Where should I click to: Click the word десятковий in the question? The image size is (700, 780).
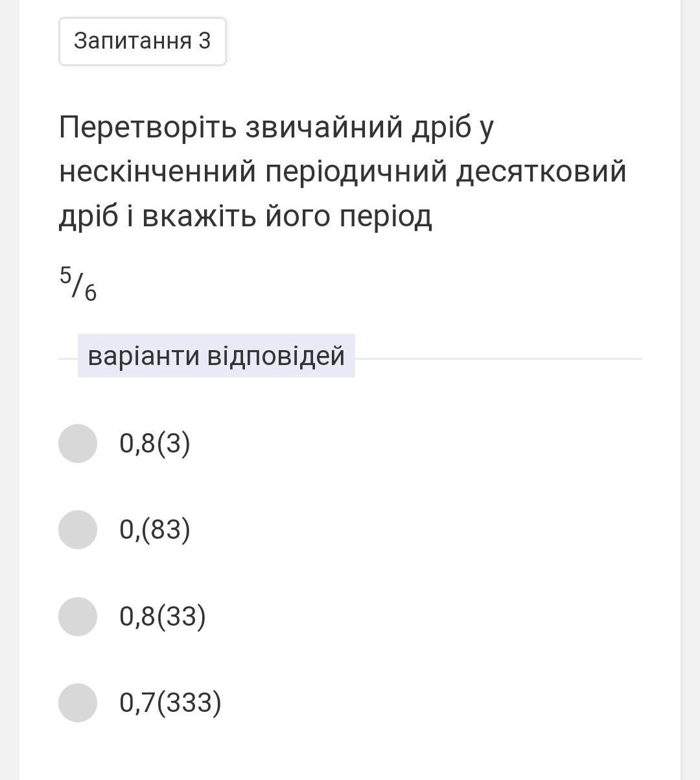point(541,172)
